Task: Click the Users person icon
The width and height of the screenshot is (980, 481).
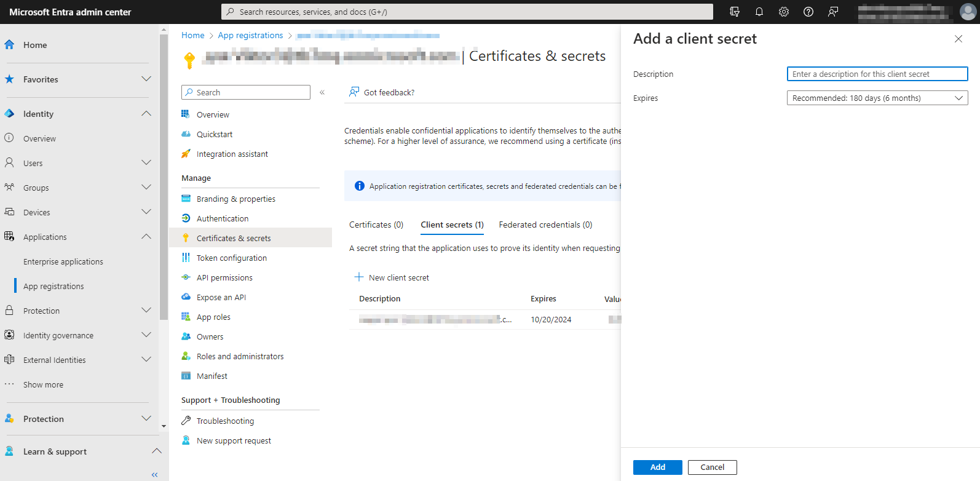Action: [x=9, y=163]
